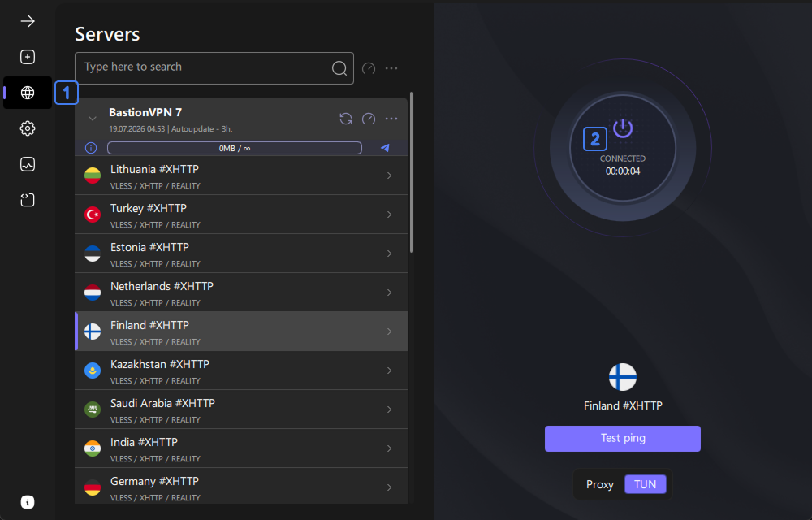Click the Lithuania flag icon

pyautogui.click(x=93, y=175)
